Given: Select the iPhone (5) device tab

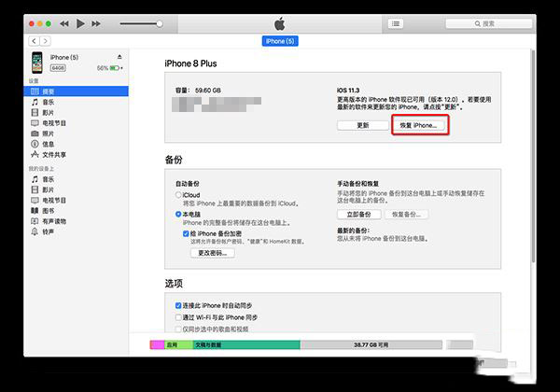Looking at the screenshot, I should [280, 41].
